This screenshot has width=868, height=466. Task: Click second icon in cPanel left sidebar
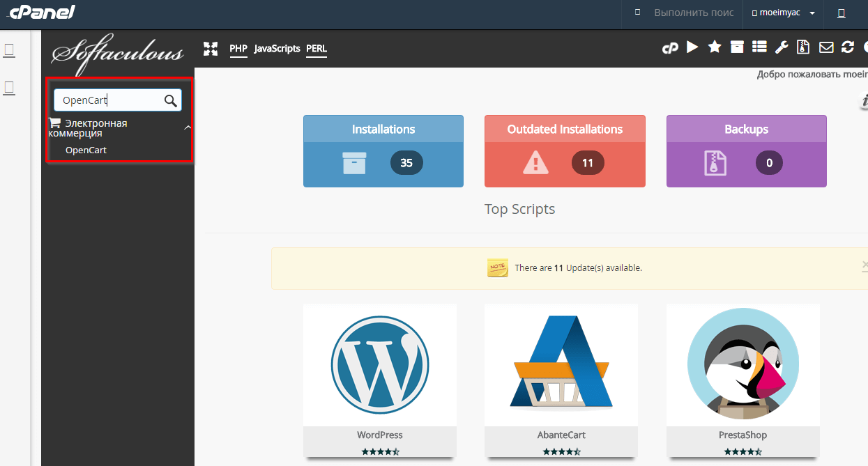pos(10,87)
